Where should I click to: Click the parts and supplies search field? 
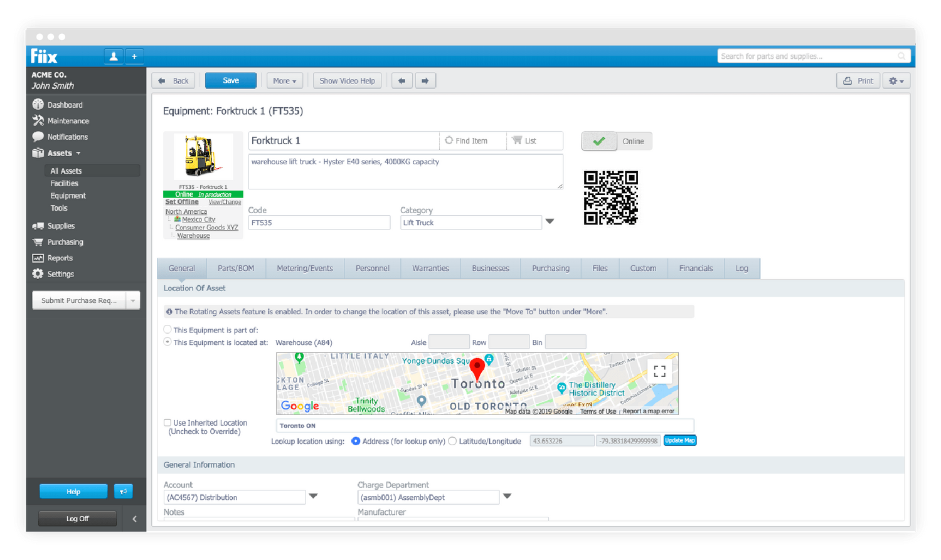tap(809, 56)
